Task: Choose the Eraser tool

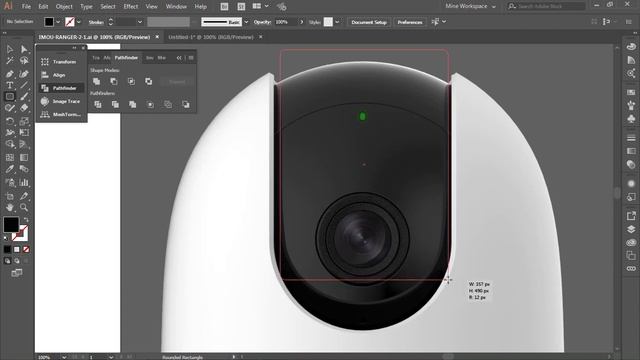Action: [x=24, y=108]
